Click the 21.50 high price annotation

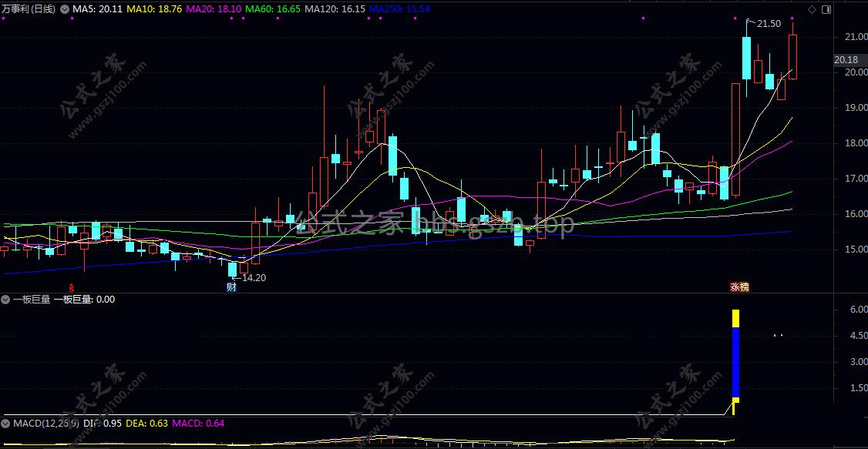pos(769,23)
